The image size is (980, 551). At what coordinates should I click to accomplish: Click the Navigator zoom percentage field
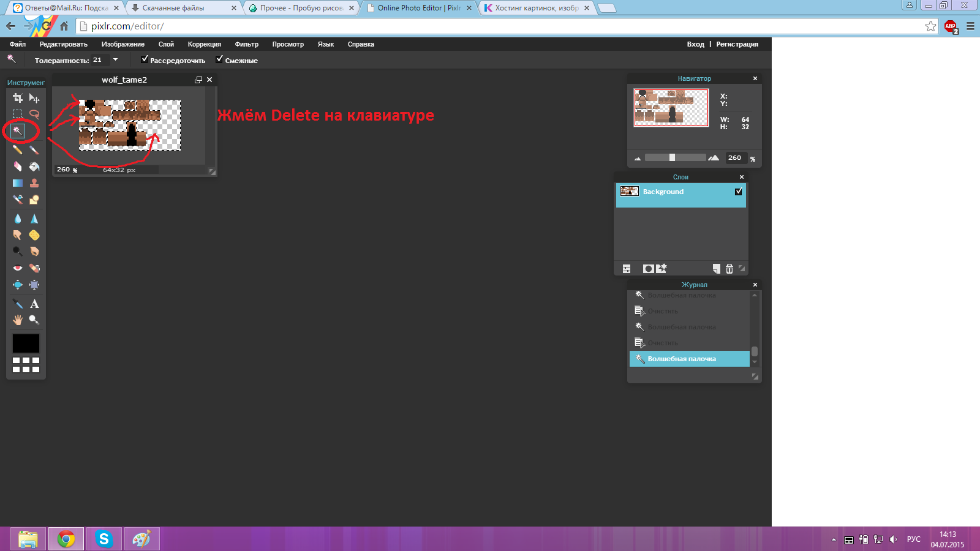[736, 158]
